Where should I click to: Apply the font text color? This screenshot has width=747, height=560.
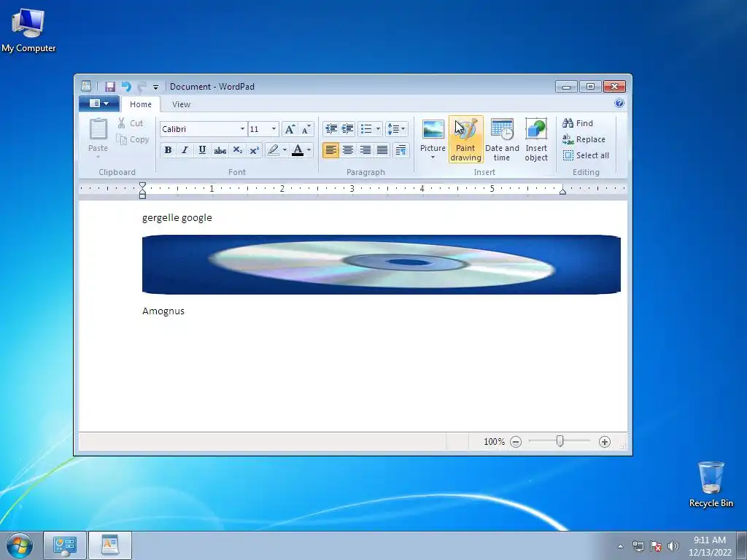coord(298,150)
